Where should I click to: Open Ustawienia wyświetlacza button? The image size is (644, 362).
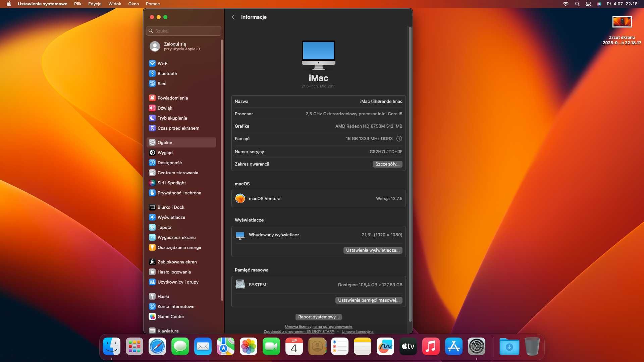click(373, 250)
